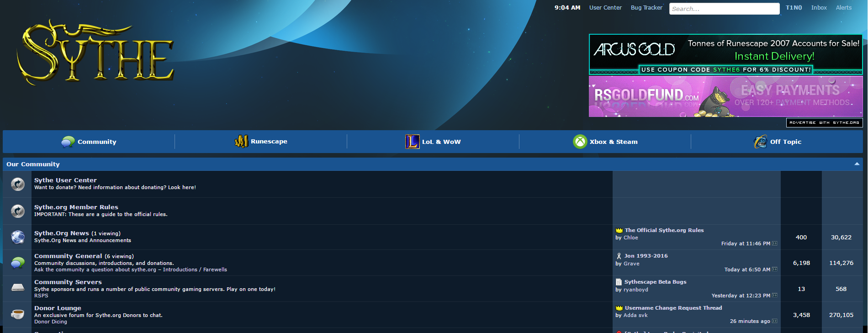
Task: Click the Sythe.Org News globe icon
Action: 18,237
